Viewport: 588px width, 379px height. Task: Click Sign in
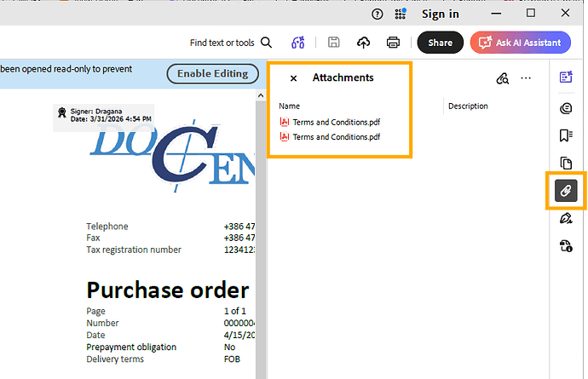click(441, 14)
